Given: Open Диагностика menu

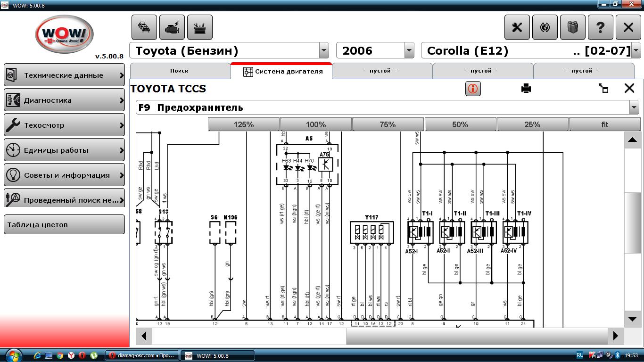Looking at the screenshot, I should tap(64, 100).
